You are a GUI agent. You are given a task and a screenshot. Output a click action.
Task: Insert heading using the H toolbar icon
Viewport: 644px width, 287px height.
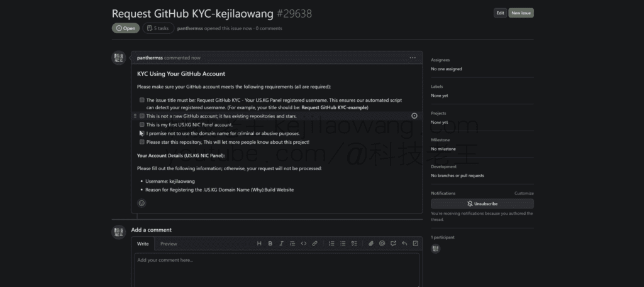259,244
